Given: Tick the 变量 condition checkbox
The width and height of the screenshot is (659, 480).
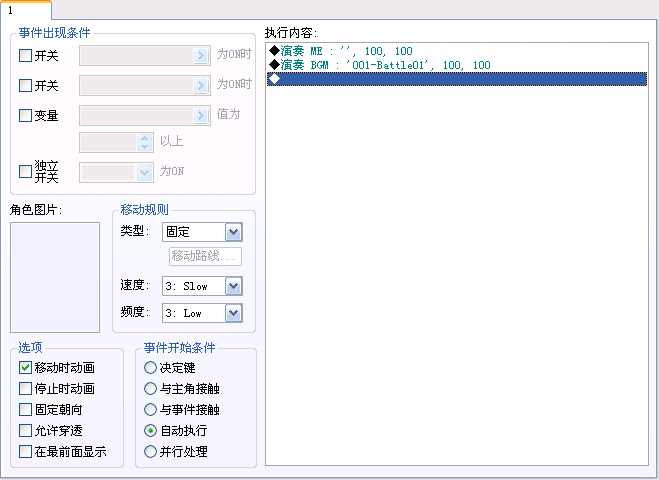Looking at the screenshot, I should [x=26, y=115].
